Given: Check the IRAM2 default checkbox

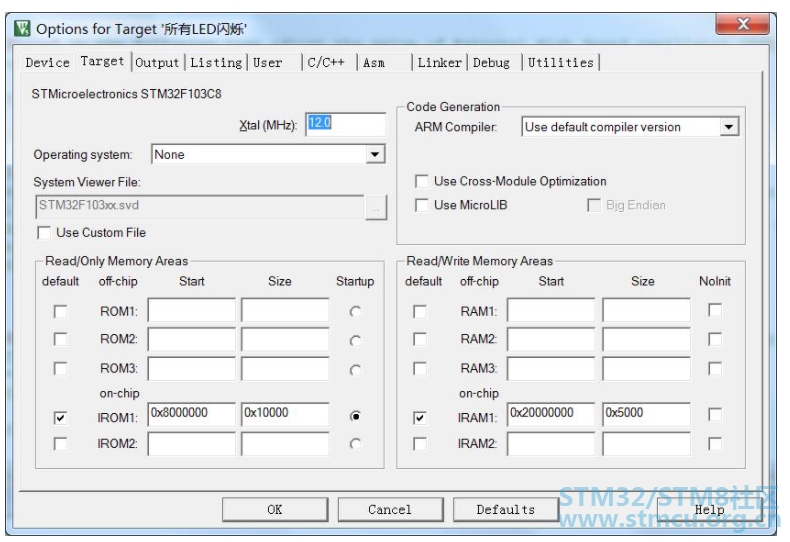Looking at the screenshot, I should (x=420, y=444).
